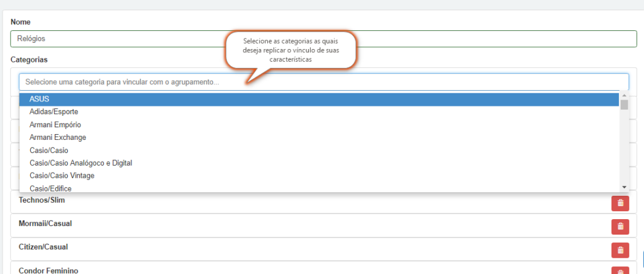Click the Nome field label
This screenshot has width=644, height=274.
pyautogui.click(x=21, y=22)
